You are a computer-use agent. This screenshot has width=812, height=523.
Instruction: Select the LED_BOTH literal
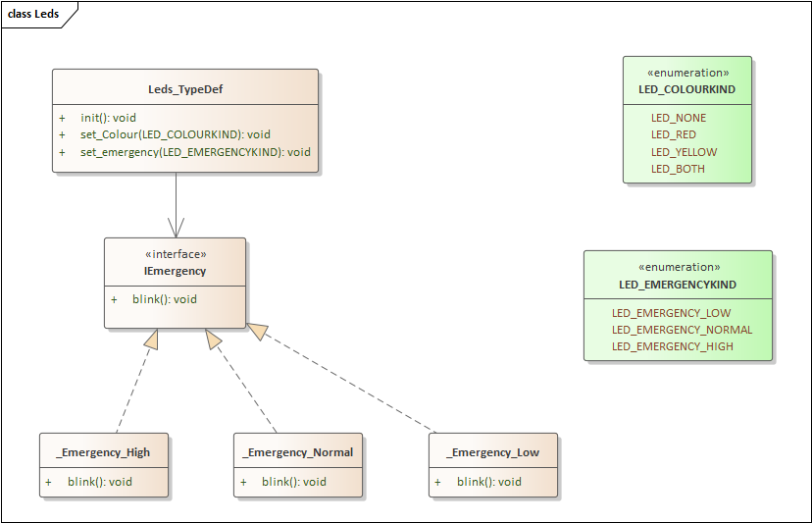pyautogui.click(x=678, y=169)
